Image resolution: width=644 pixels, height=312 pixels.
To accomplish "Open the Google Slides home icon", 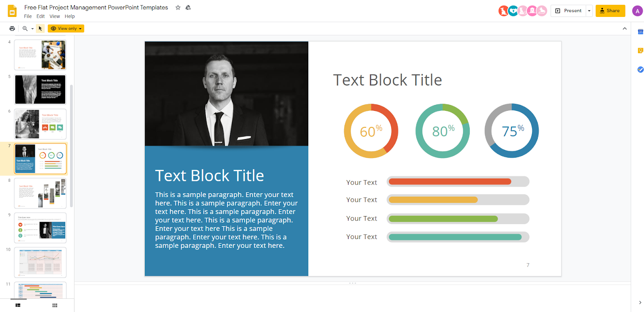I will [x=12, y=11].
